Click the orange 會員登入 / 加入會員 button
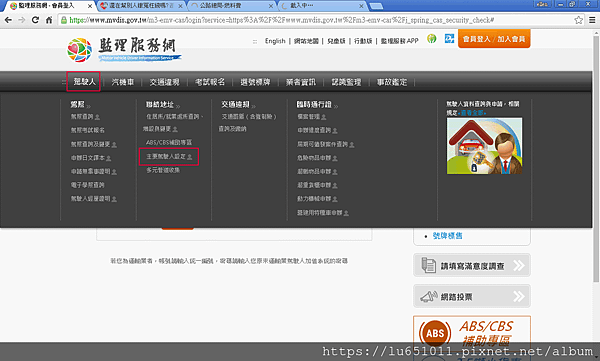Image resolution: width=600 pixels, height=361 pixels. click(494, 39)
